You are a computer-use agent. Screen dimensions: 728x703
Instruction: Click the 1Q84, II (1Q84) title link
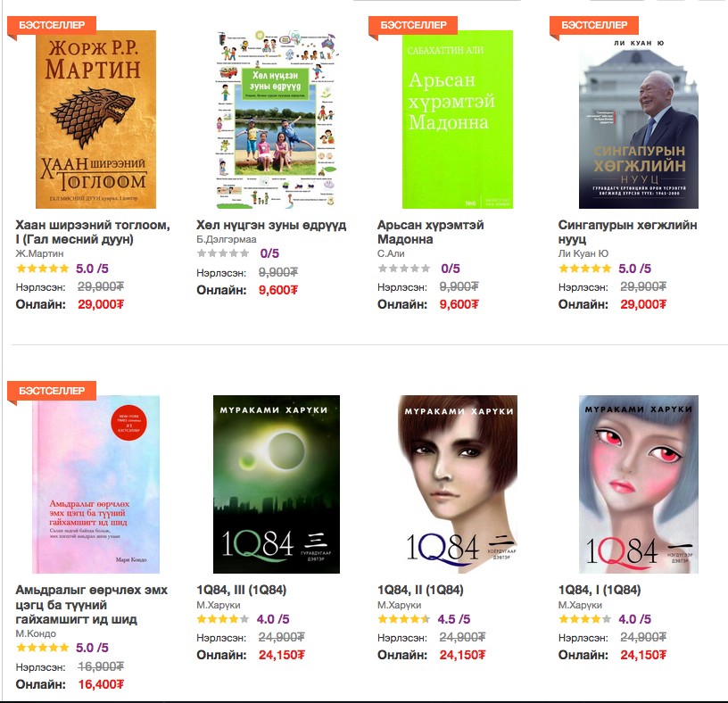coord(420,591)
